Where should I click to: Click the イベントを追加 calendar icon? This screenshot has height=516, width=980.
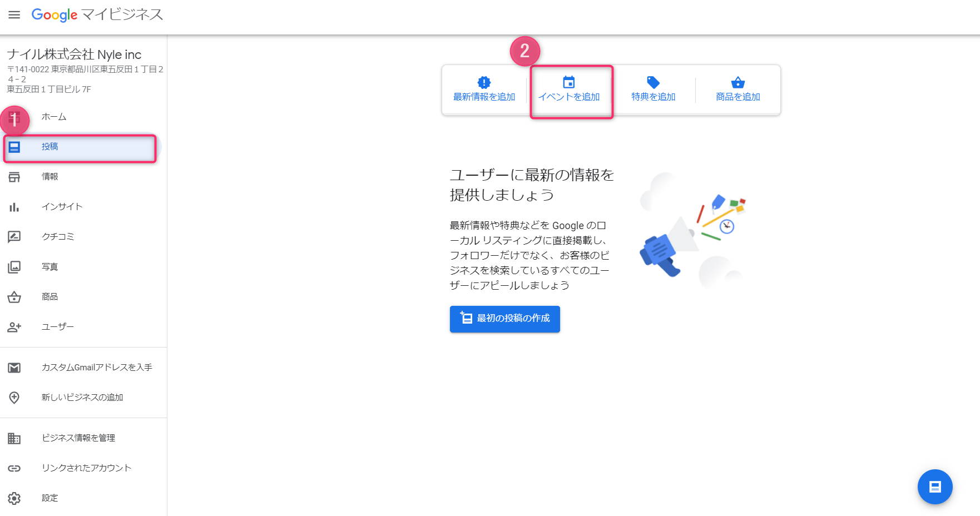(x=569, y=82)
